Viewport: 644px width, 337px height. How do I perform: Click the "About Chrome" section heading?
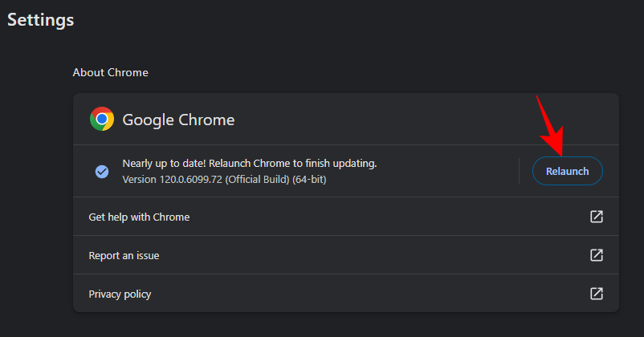tap(110, 72)
